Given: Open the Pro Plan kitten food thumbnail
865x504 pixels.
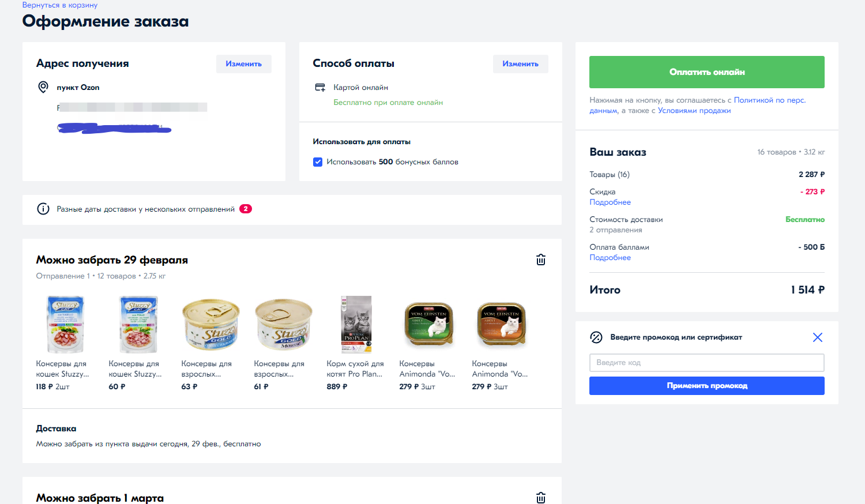Looking at the screenshot, I should tap(356, 324).
